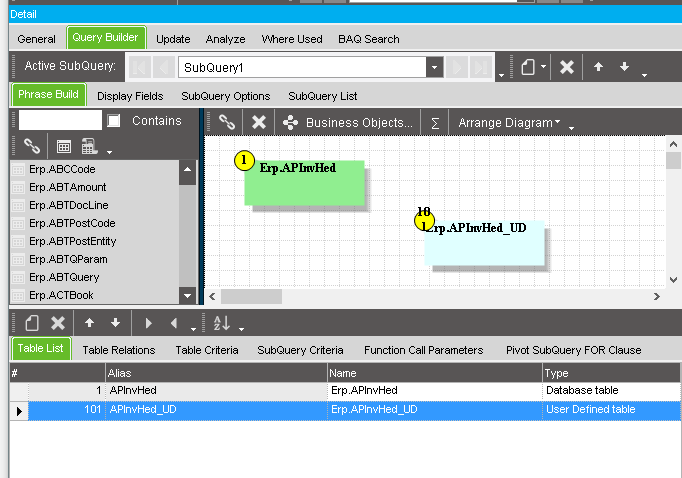Open new subquery dropdown arrow
Image resolution: width=682 pixels, height=478 pixels.
(x=544, y=67)
